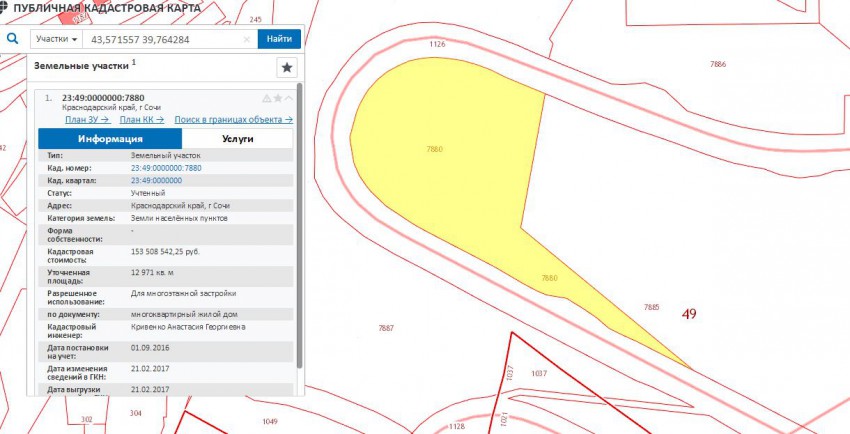The image size is (850, 434).
Task: Click the warning triangle icon on result
Action: click(266, 98)
